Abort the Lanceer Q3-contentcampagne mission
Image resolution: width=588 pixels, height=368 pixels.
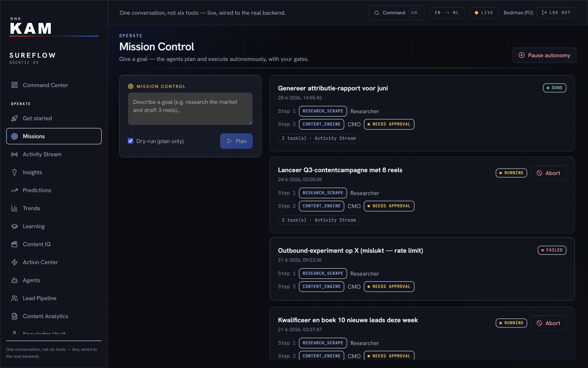coord(548,173)
